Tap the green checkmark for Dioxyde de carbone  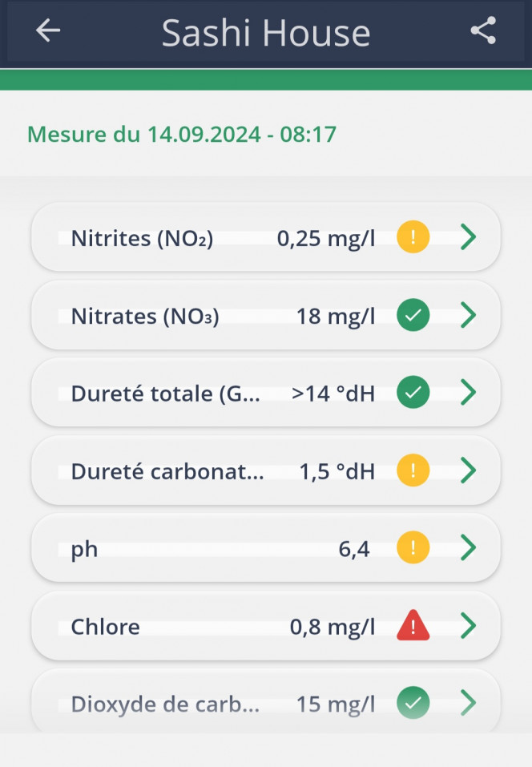click(x=413, y=703)
